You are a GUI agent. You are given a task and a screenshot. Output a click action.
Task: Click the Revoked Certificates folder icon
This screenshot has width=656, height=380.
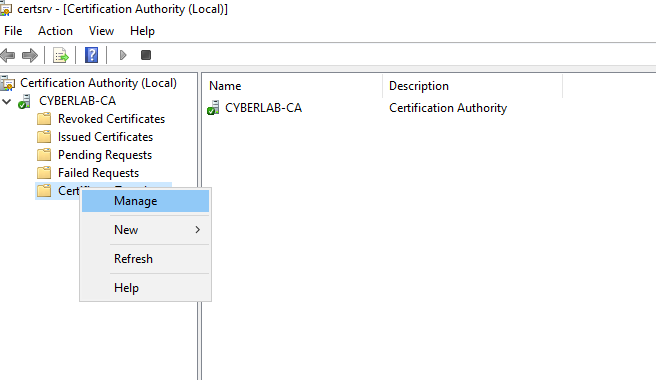[x=44, y=119]
